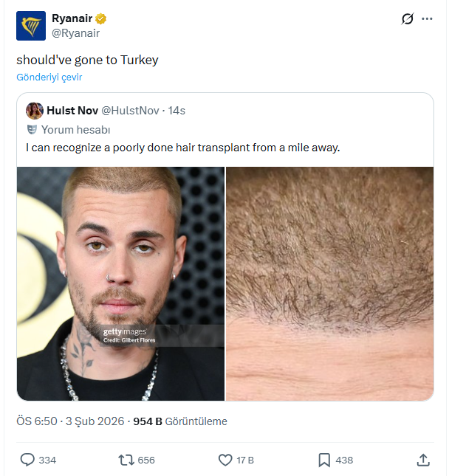Like the tweet with the heart icon
Viewport: 449px width, 476px height.
click(x=226, y=460)
